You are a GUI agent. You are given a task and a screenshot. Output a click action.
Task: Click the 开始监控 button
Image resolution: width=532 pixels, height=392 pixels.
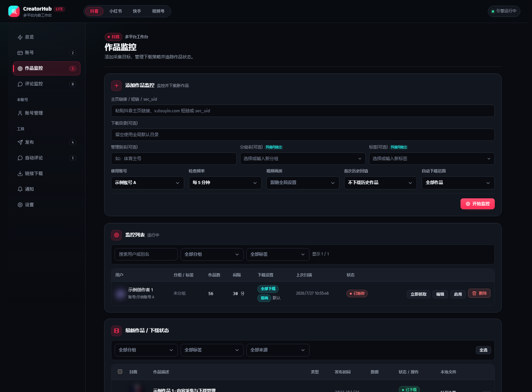(x=477, y=204)
